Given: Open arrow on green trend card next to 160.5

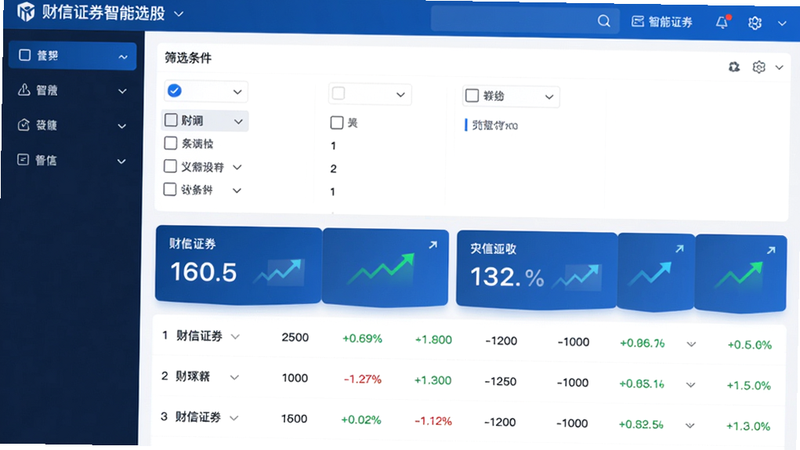Looking at the screenshot, I should click(x=433, y=245).
